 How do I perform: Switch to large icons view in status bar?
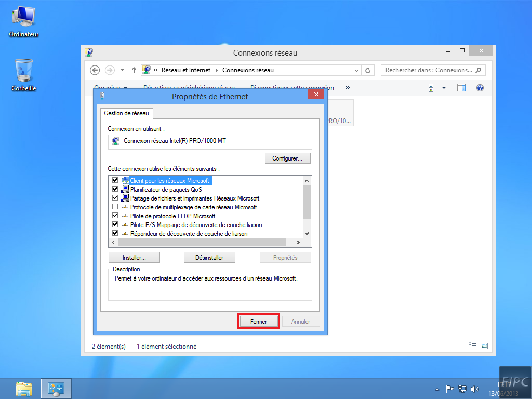coord(484,345)
